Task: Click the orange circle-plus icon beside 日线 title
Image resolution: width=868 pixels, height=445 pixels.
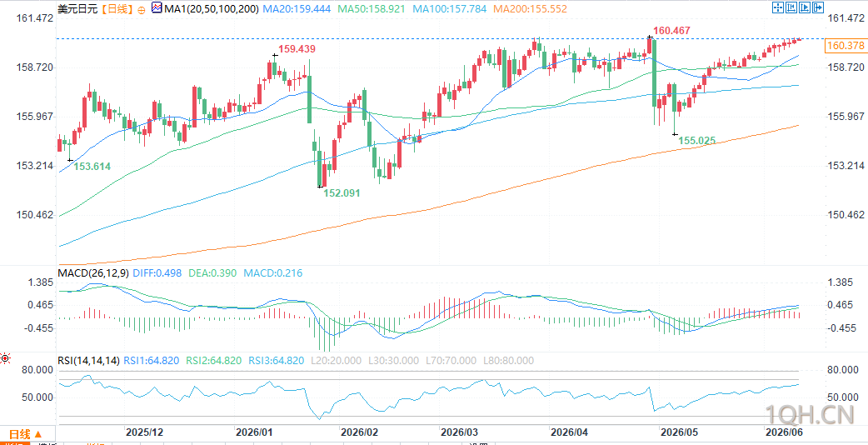Action: coord(141,9)
